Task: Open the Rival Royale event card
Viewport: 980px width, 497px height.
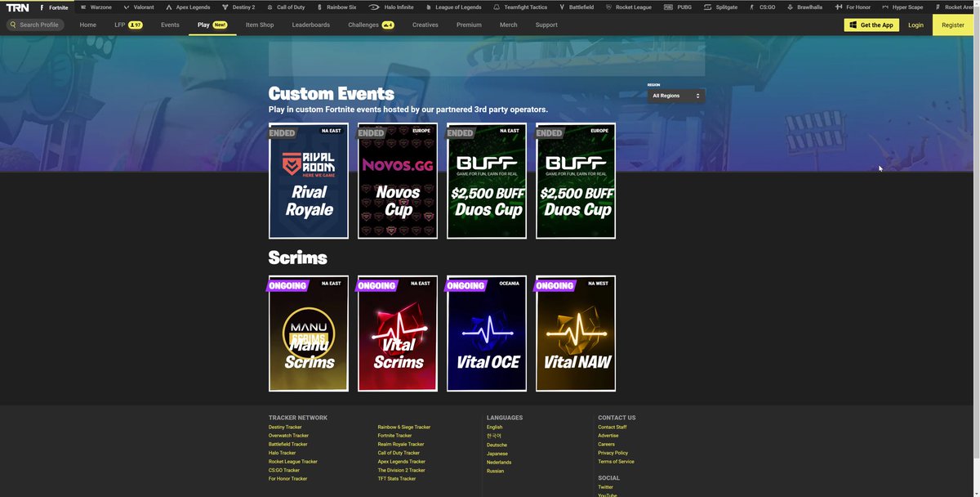Action: [309, 181]
